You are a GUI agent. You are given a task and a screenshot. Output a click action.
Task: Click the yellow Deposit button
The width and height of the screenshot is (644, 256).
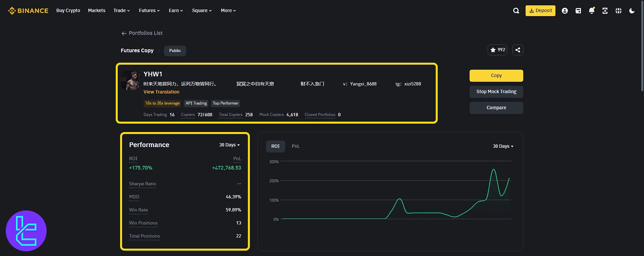540,11
